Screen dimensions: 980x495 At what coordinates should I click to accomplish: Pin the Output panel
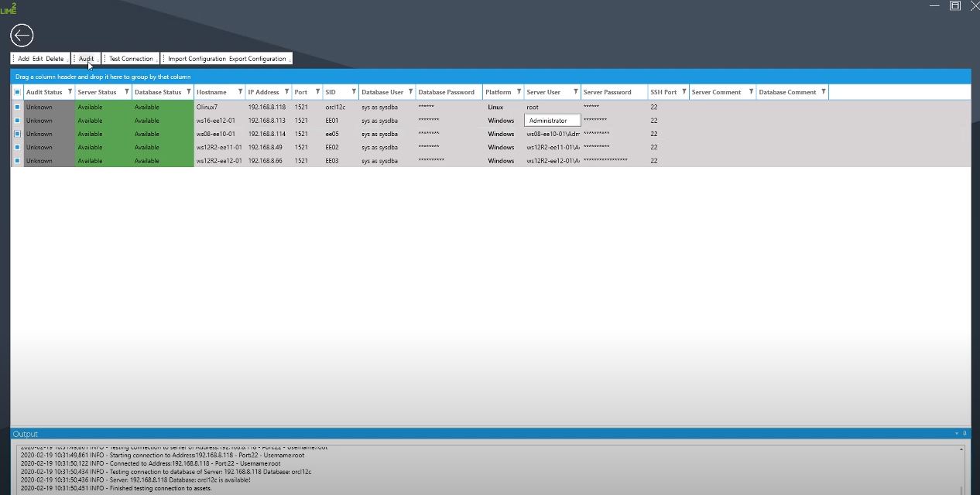tap(965, 434)
